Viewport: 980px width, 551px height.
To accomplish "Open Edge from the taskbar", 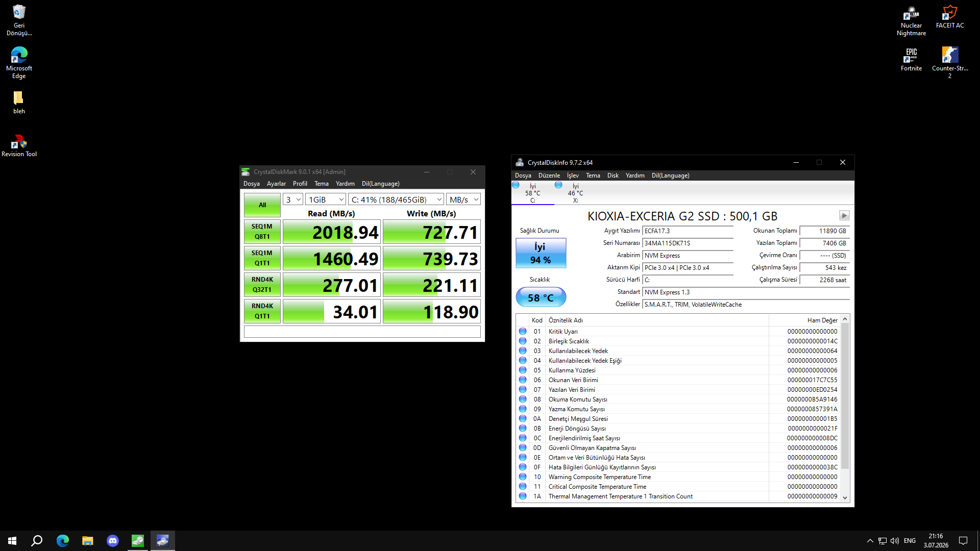I will click(63, 541).
